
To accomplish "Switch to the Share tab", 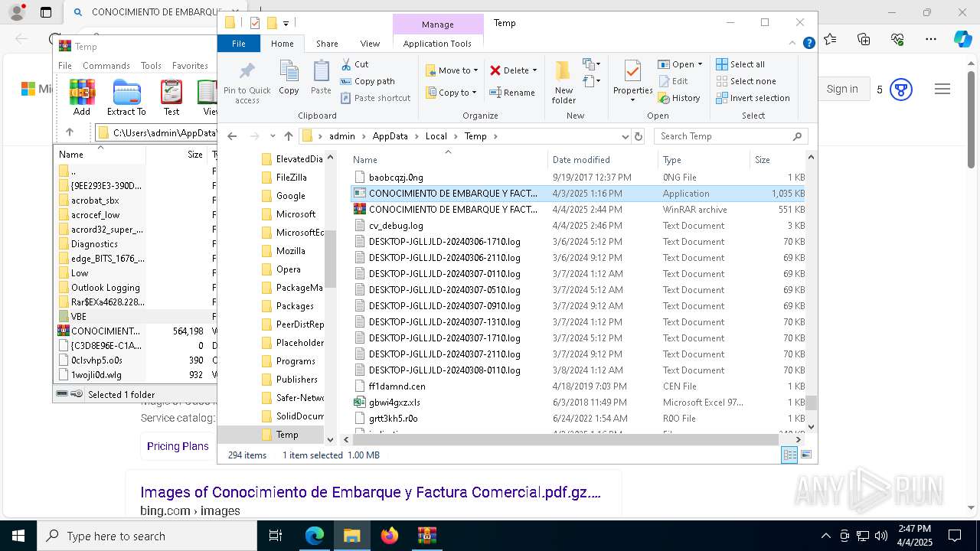I will [327, 44].
